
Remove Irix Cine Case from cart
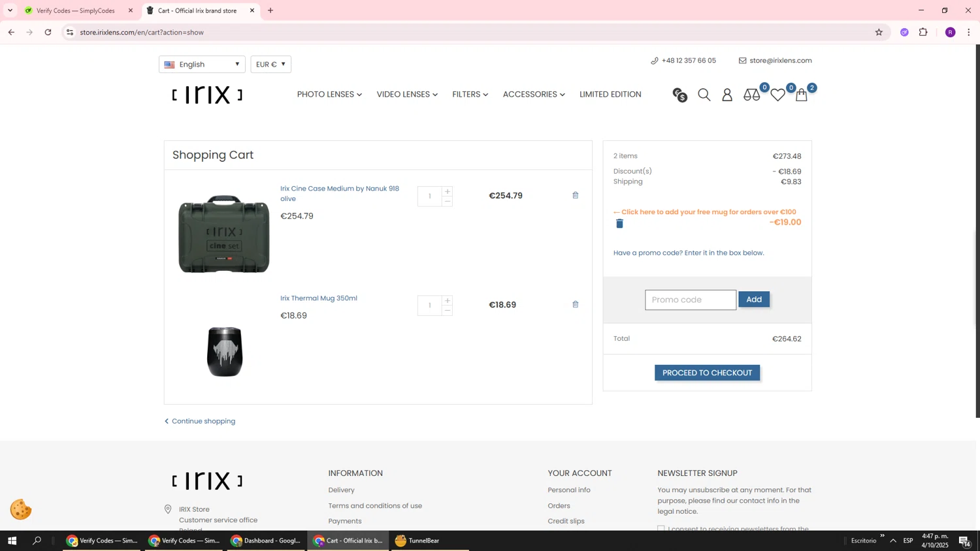coord(576,195)
